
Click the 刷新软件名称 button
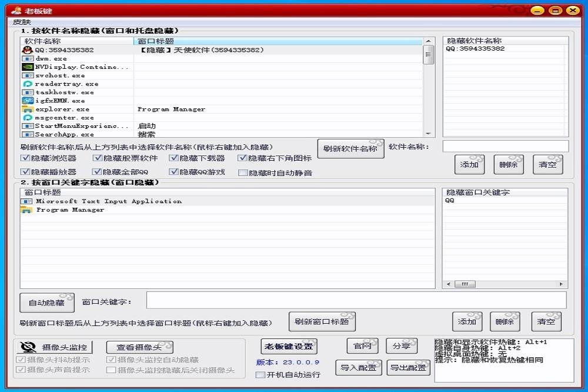350,149
